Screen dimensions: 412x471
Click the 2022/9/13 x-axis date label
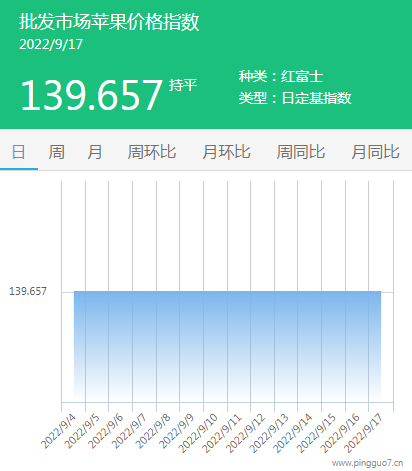click(x=268, y=433)
